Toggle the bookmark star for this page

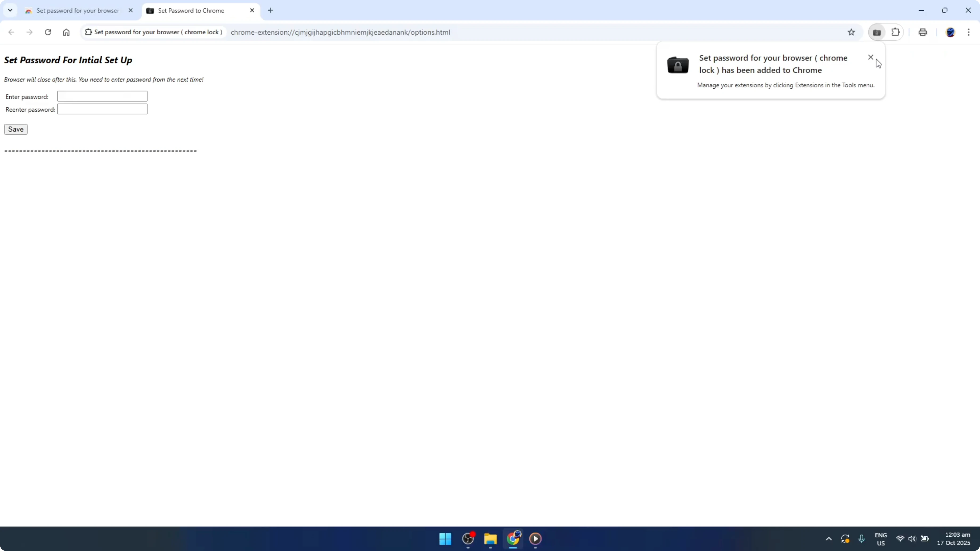click(851, 32)
